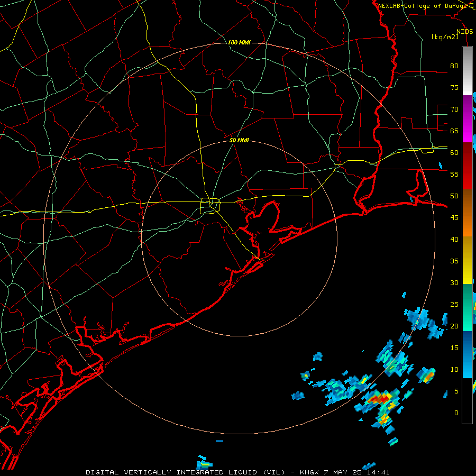Click the 0 value on the scale
The height and width of the screenshot is (476, 476).
pos(456,413)
